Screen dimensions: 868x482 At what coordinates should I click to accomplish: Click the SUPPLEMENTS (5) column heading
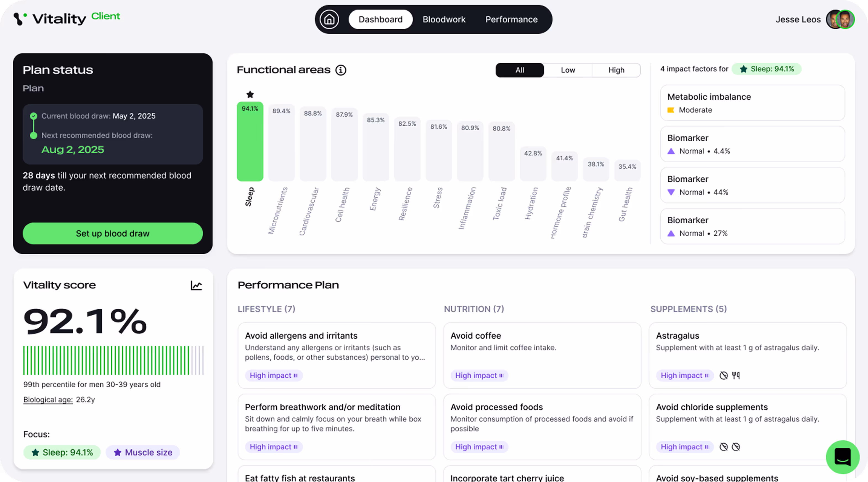pyautogui.click(x=688, y=309)
